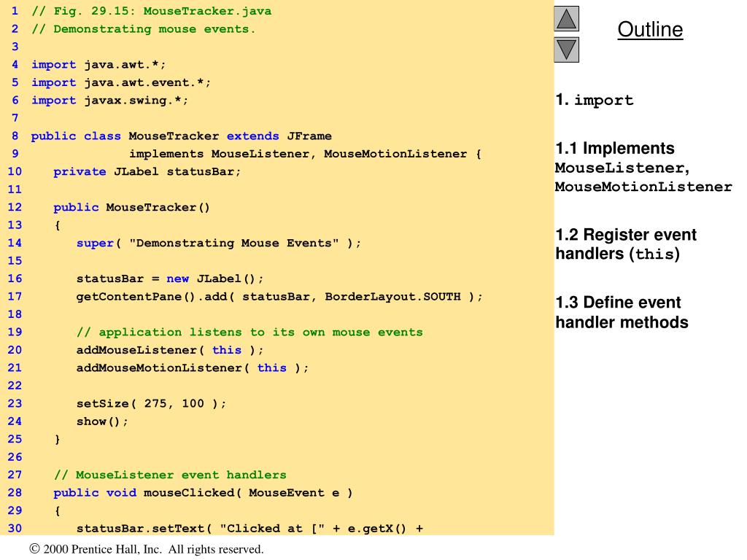
Task: Click the '// Demonstrating mouse events.' comment
Action: [144, 29]
